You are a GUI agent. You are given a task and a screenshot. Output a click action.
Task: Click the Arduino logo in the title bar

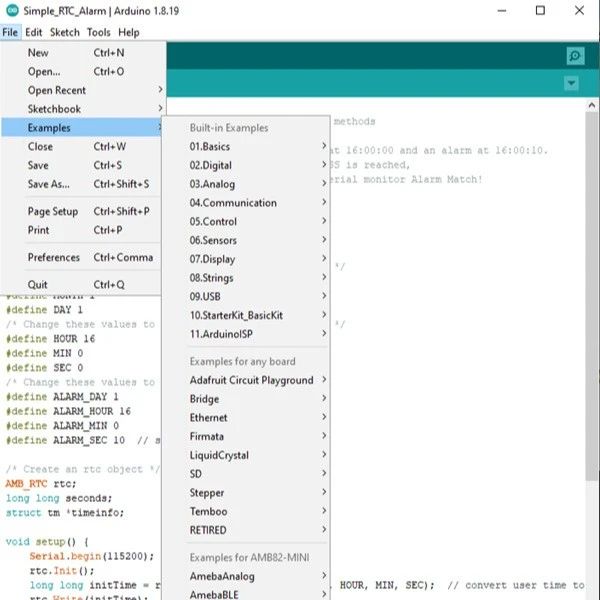[12, 11]
